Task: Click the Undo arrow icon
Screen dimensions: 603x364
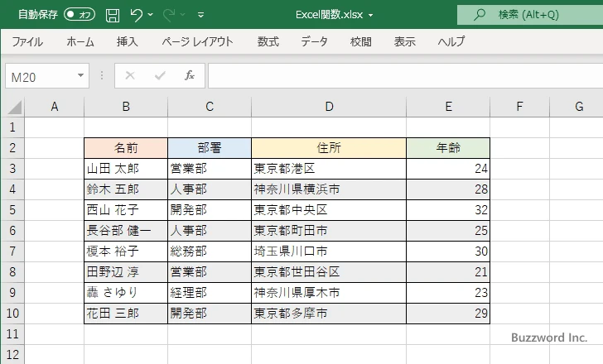Action: pos(137,15)
